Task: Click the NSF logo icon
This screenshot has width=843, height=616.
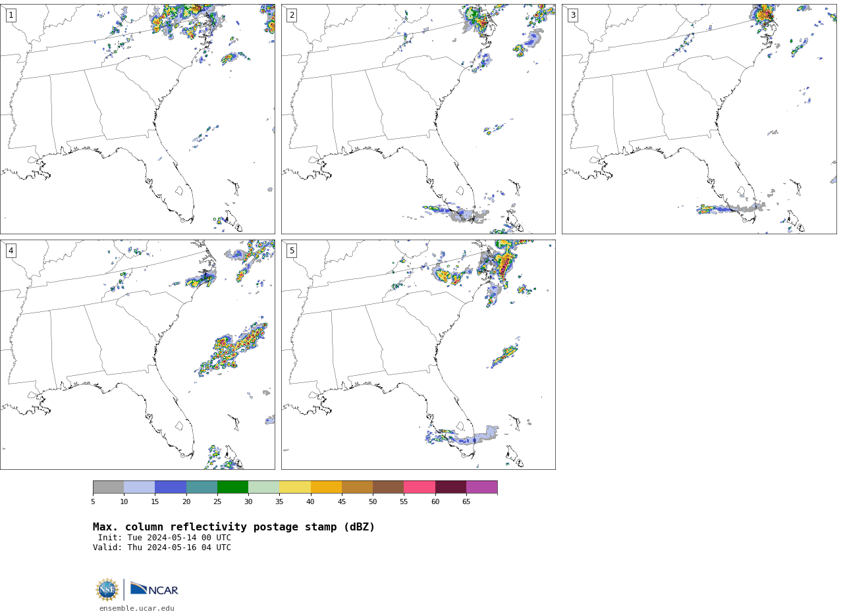Action: coord(107,590)
